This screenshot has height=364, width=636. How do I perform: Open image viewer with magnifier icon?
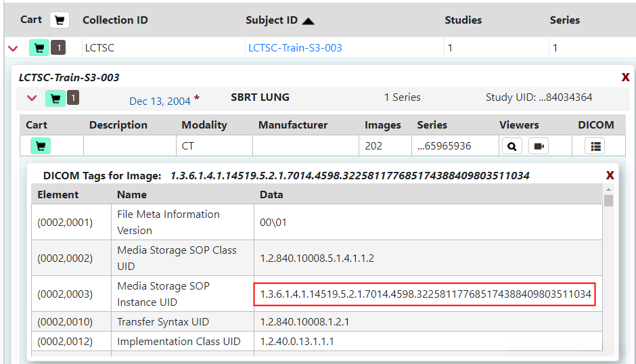tap(512, 145)
